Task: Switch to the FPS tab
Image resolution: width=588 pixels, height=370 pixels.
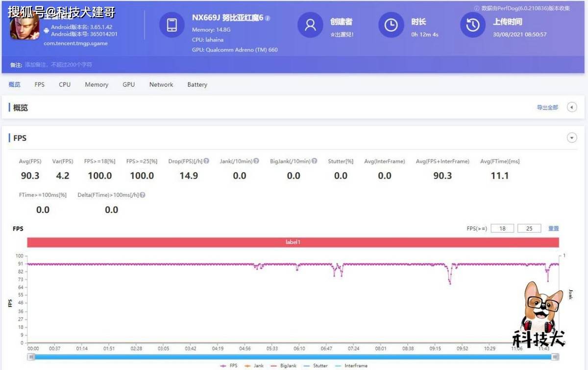Action: (40, 85)
